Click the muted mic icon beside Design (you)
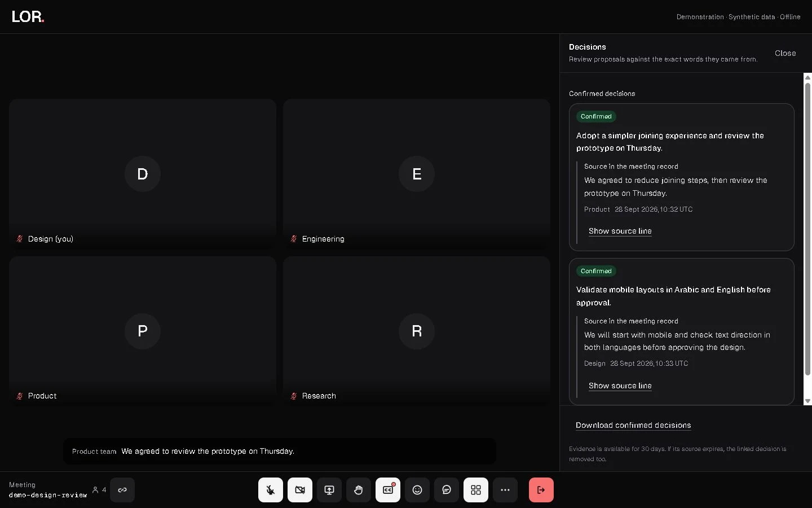Viewport: 812px width, 508px height. [20, 239]
